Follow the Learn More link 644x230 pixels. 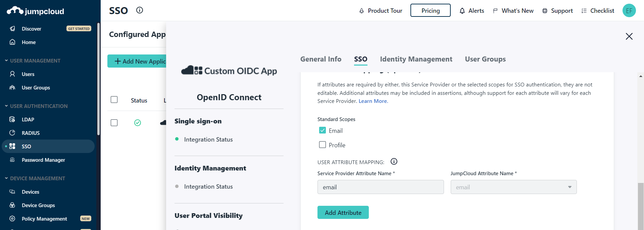(373, 101)
